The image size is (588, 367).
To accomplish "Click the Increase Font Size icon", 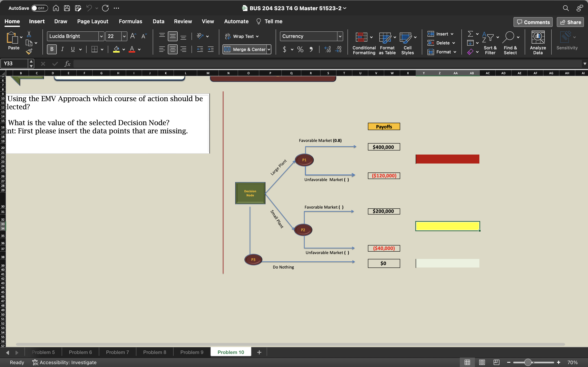I will coord(133,36).
